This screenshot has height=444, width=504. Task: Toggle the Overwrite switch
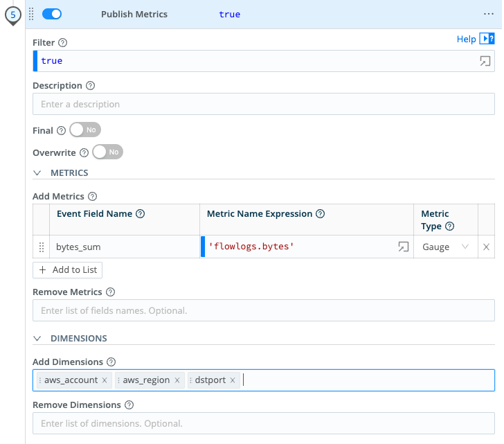point(108,152)
